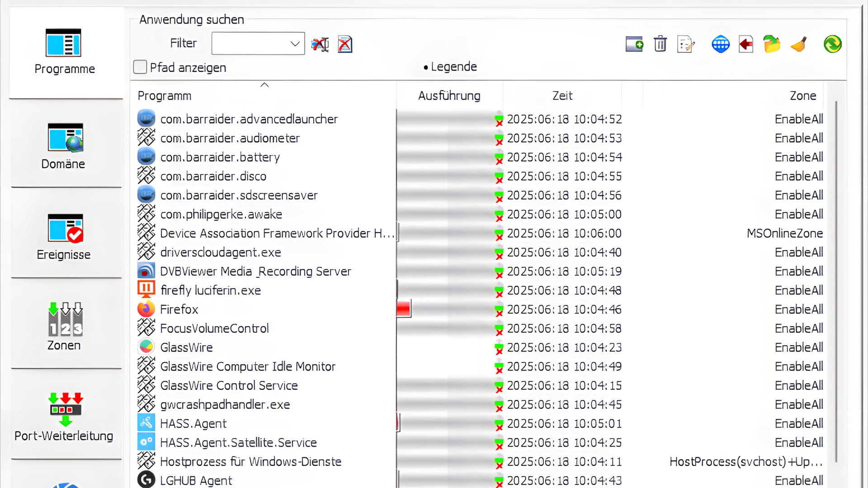Click the com.barraider.advancedlauncher blue icon
Viewport: 868px width, 488px height.
pyautogui.click(x=146, y=119)
